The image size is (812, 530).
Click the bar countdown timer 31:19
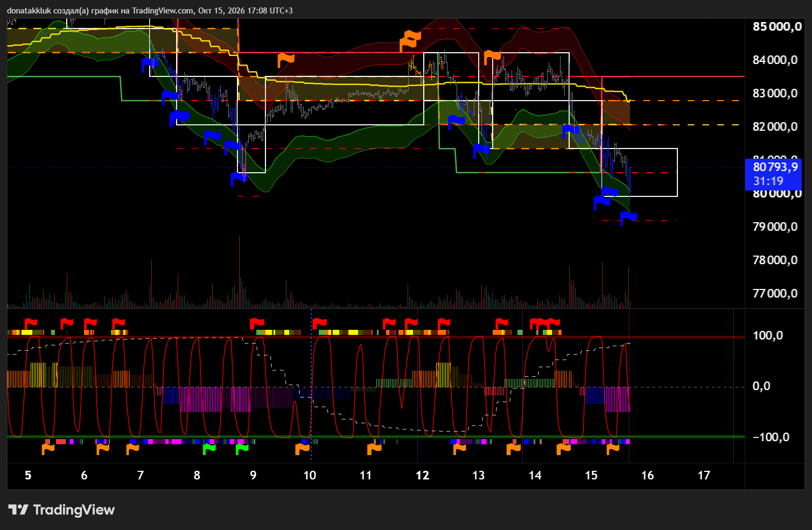pos(768,181)
